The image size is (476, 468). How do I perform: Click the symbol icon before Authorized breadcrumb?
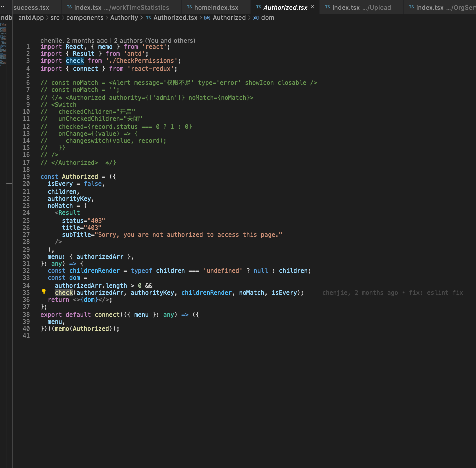coord(207,18)
